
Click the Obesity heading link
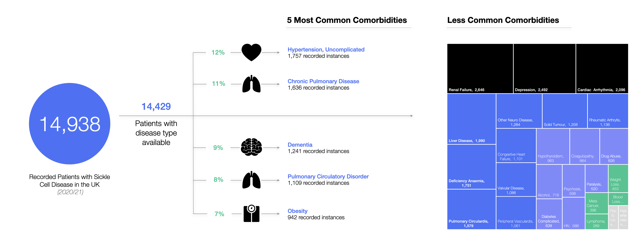[x=297, y=211]
